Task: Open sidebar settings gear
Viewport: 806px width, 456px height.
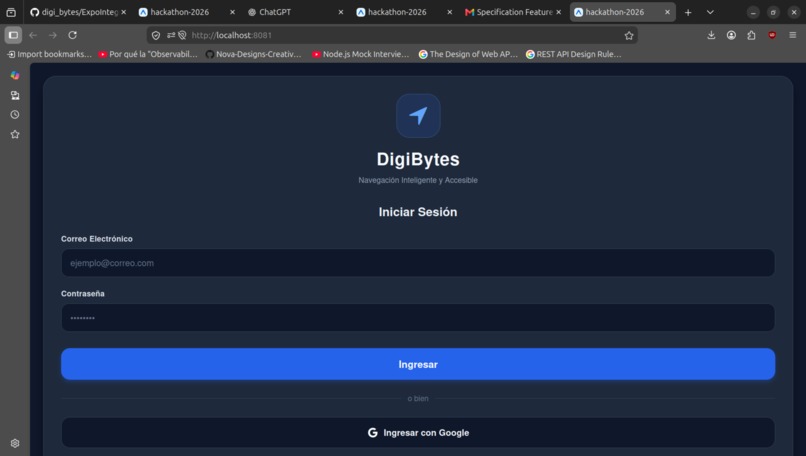Action: [15, 443]
